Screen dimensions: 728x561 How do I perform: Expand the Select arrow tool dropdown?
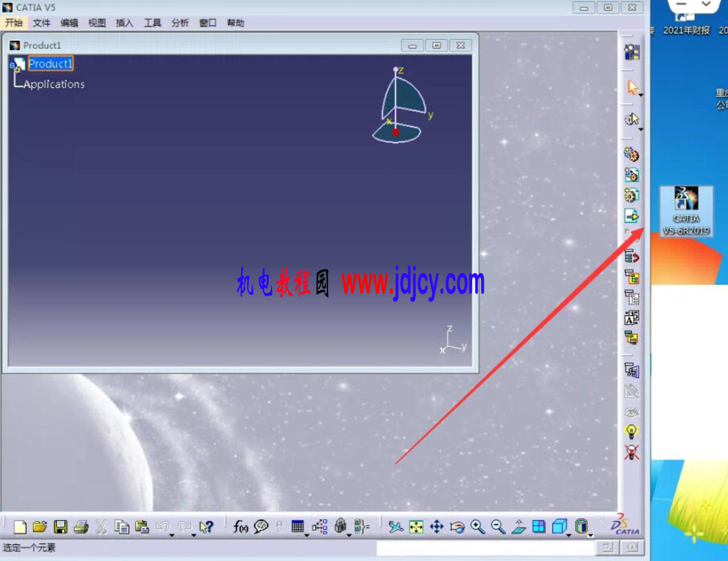pyautogui.click(x=641, y=94)
